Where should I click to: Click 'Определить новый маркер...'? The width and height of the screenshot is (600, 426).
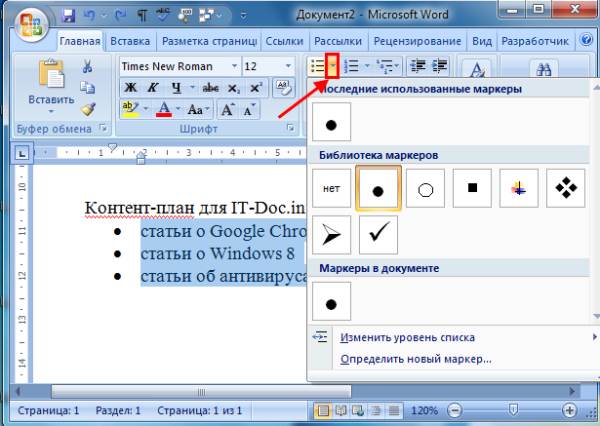416,358
